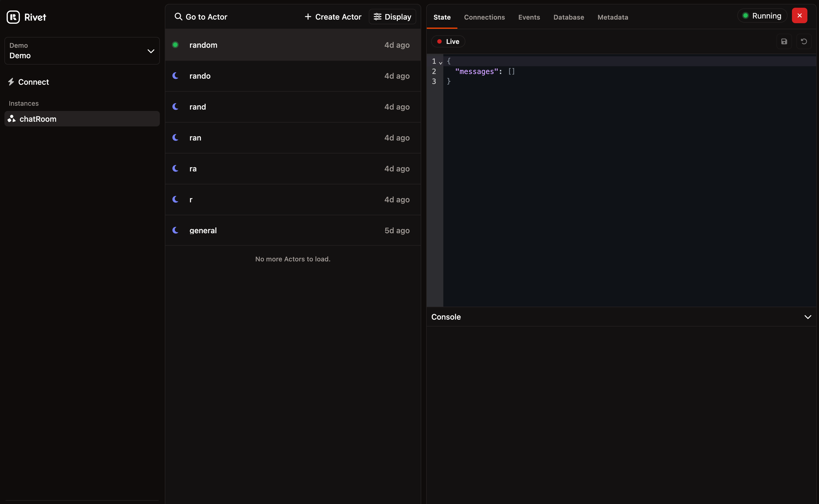Image resolution: width=819 pixels, height=504 pixels.
Task: Click the save state icon above the editor
Action: pyautogui.click(x=784, y=41)
